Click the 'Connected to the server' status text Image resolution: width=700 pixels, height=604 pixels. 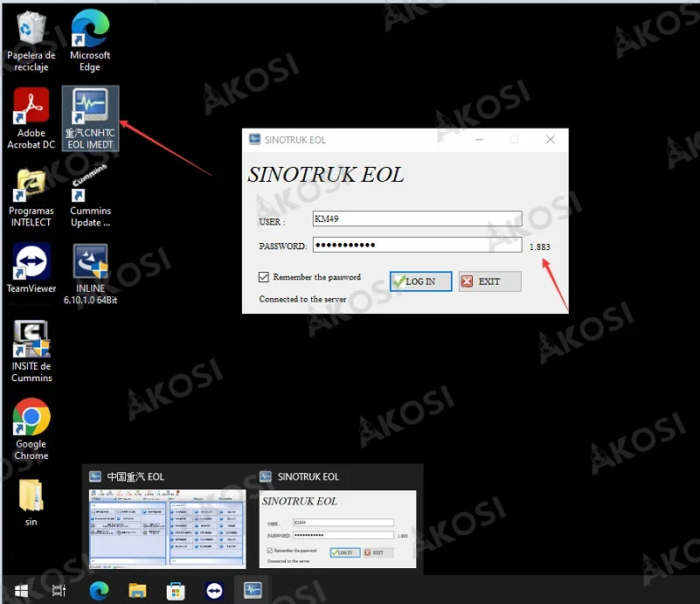point(302,299)
